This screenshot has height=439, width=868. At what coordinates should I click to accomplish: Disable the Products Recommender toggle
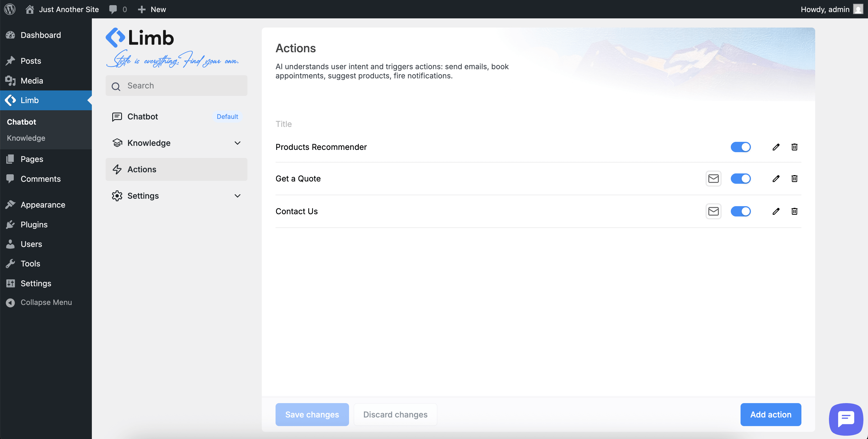pos(741,147)
